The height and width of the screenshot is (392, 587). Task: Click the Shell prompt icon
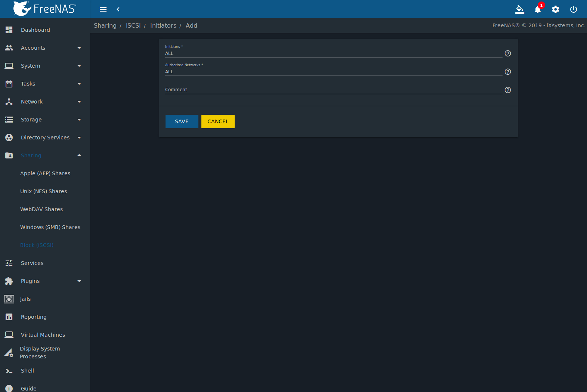(x=9, y=371)
